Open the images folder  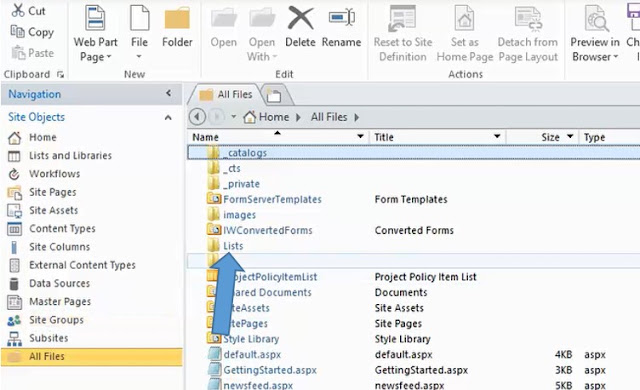[x=240, y=215]
